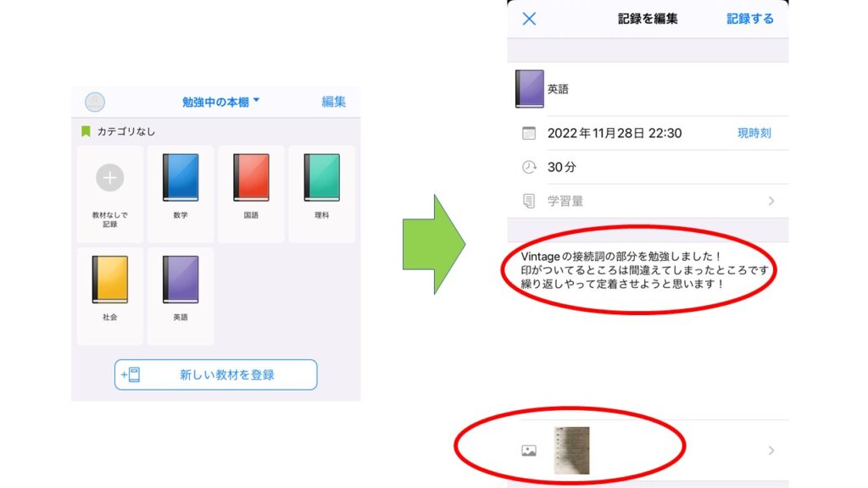Set time using 現時刻 link

(754, 133)
